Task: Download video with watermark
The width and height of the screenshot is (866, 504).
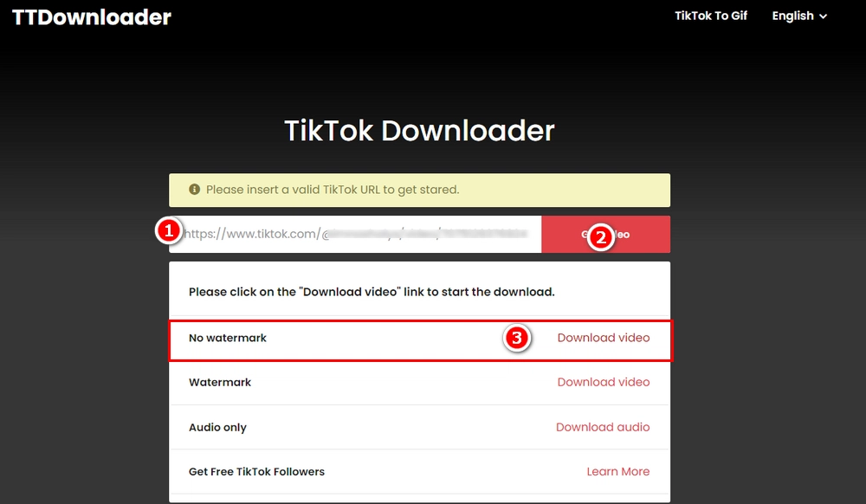Action: click(603, 382)
